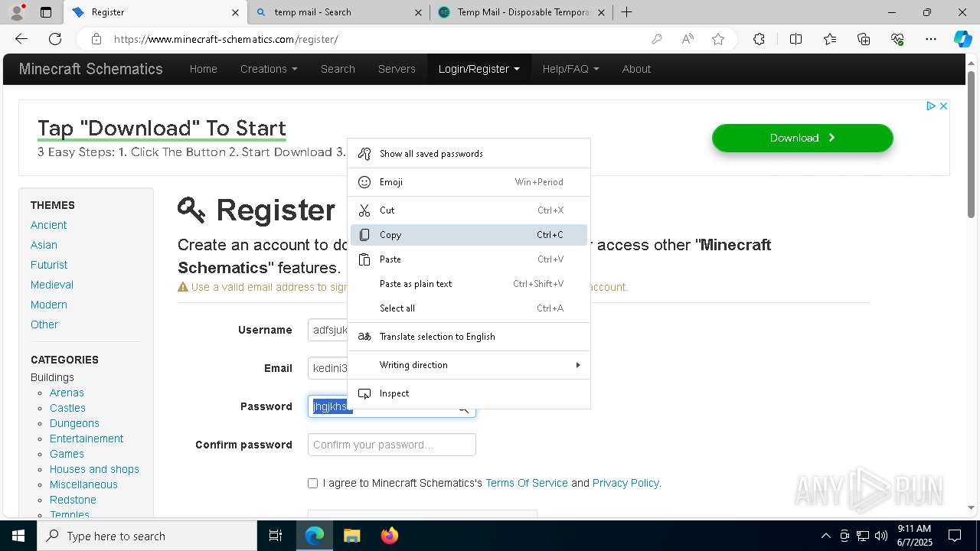Image resolution: width=980 pixels, height=551 pixels.
Task: Choose Cut from the context menu
Action: (469, 210)
